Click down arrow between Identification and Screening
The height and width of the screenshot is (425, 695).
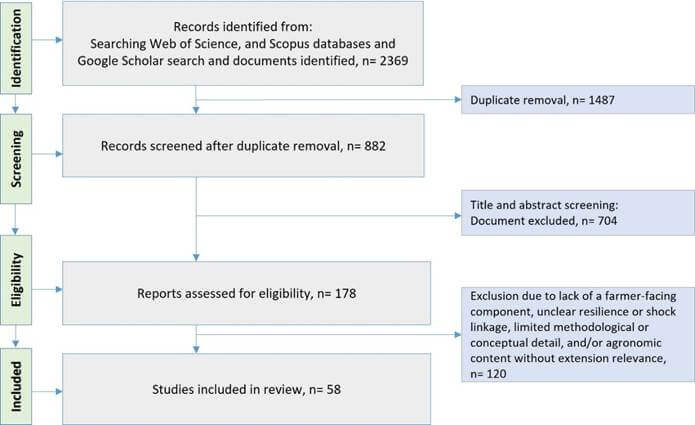click(16, 109)
